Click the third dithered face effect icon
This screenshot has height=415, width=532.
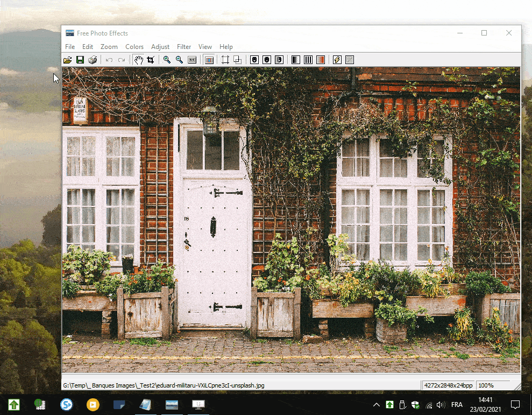tap(279, 60)
